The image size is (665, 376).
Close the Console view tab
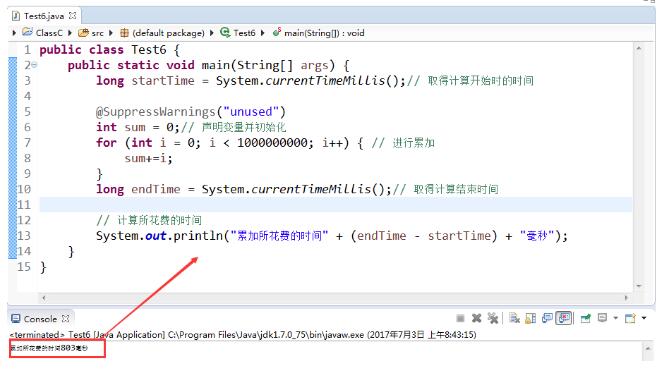65,318
